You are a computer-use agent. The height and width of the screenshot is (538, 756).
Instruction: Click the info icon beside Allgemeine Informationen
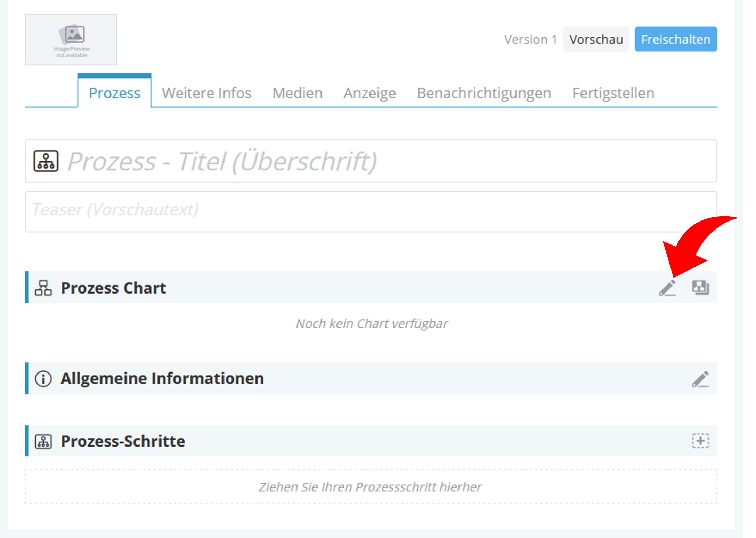tap(43, 378)
